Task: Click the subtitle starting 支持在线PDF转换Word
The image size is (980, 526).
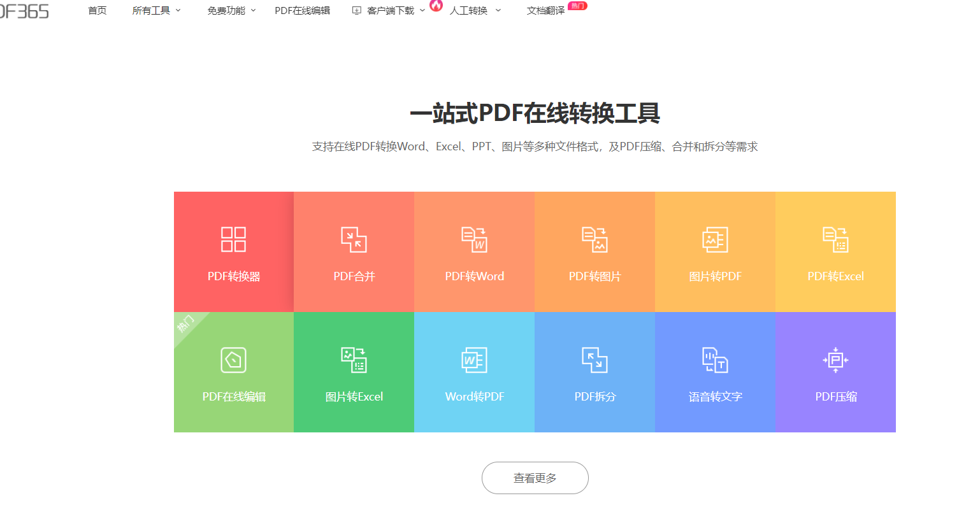Action: click(535, 146)
